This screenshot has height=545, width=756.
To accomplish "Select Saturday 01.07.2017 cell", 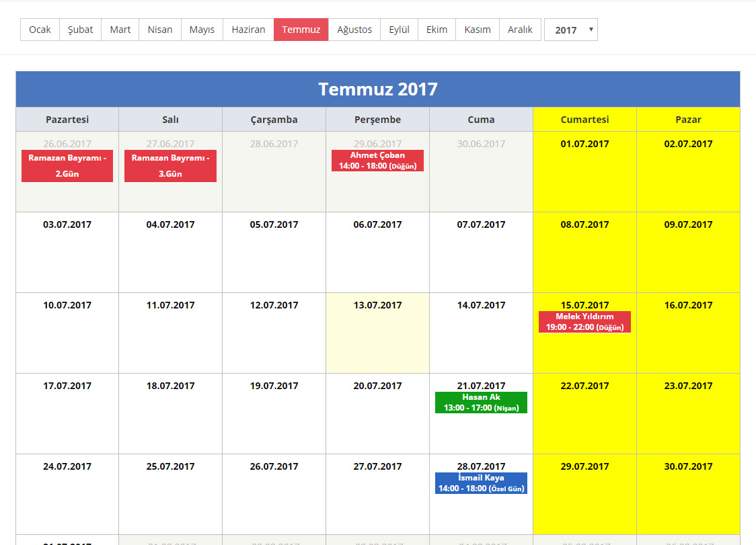I will pos(585,172).
